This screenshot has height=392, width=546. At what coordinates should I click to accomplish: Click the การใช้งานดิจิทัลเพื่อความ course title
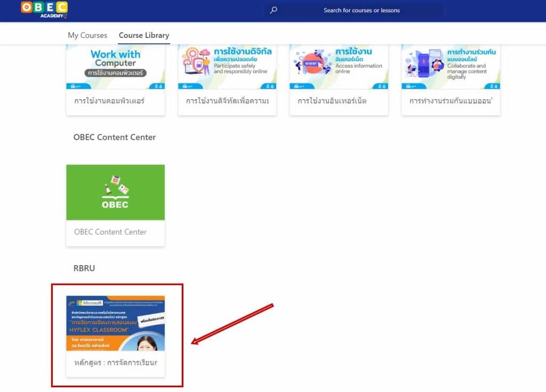[x=227, y=101]
